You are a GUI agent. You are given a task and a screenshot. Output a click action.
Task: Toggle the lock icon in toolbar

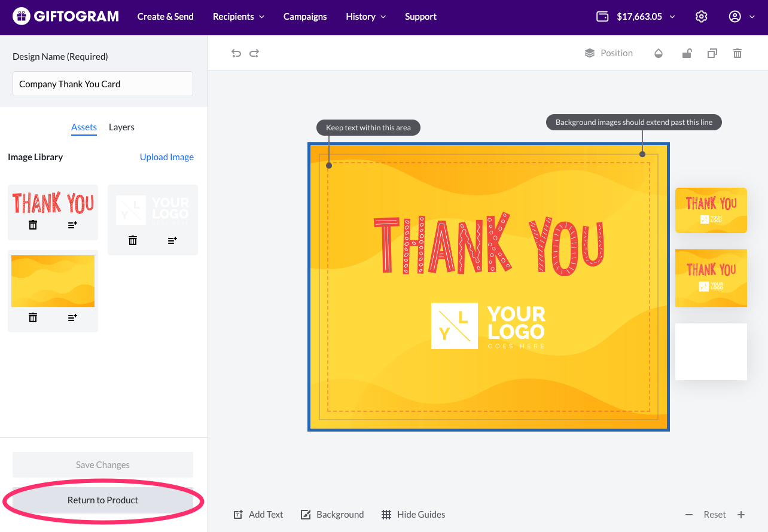click(x=687, y=53)
